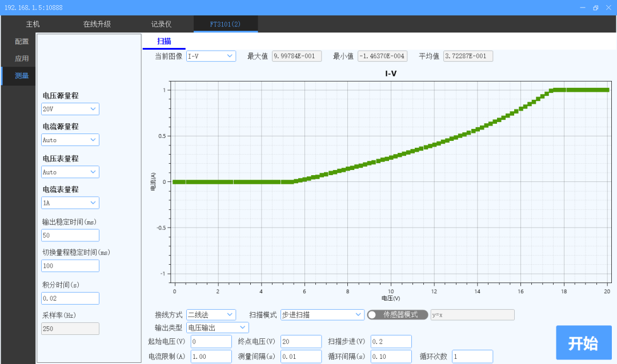Click the 起始电压 input field
This screenshot has height=364, width=617.
(211, 342)
